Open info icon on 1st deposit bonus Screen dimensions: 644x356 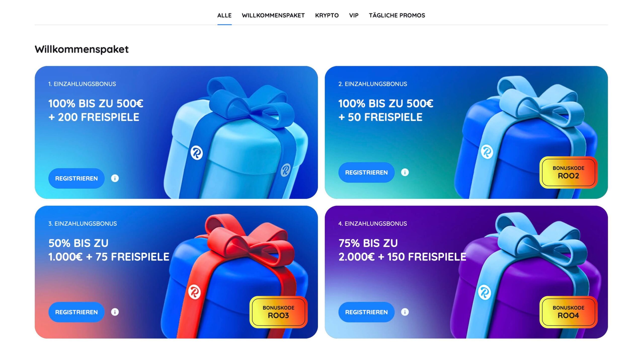point(115,178)
